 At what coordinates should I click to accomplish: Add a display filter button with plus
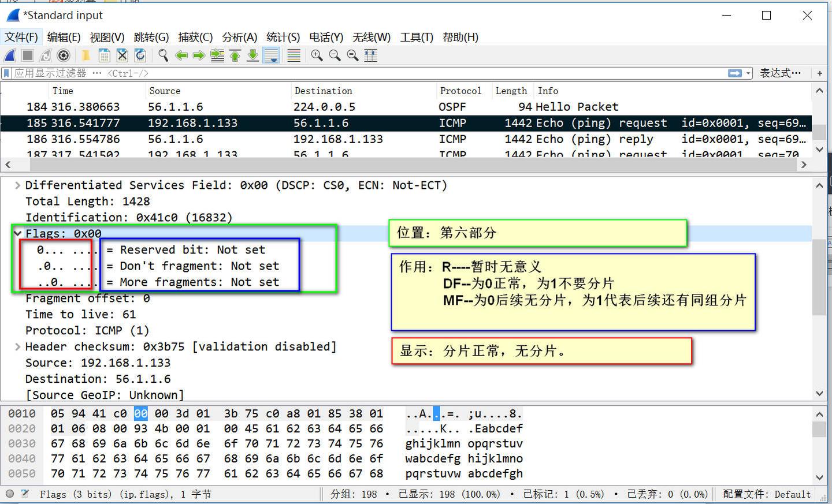[x=819, y=73]
